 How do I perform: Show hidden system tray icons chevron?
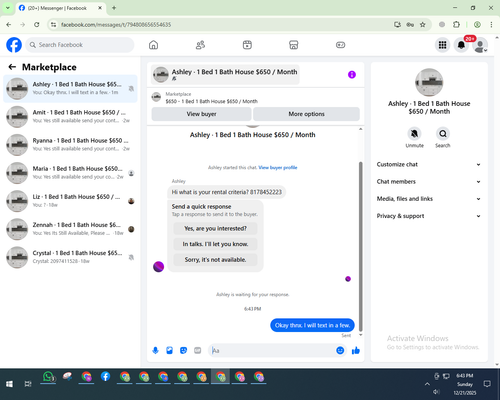point(427,384)
